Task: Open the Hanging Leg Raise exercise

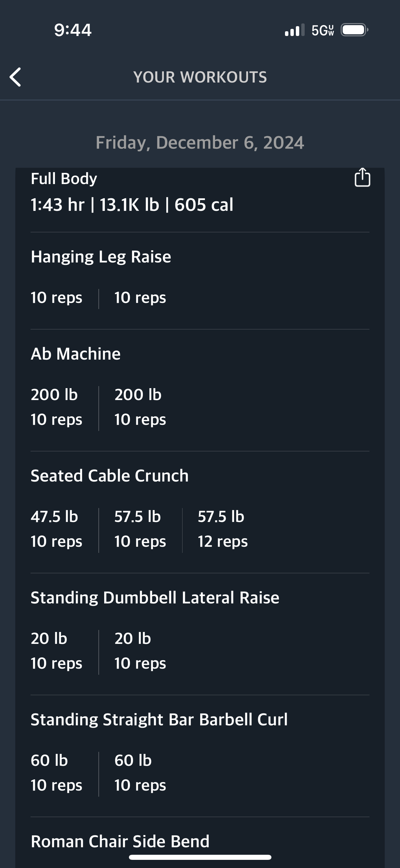Action: [x=101, y=257]
